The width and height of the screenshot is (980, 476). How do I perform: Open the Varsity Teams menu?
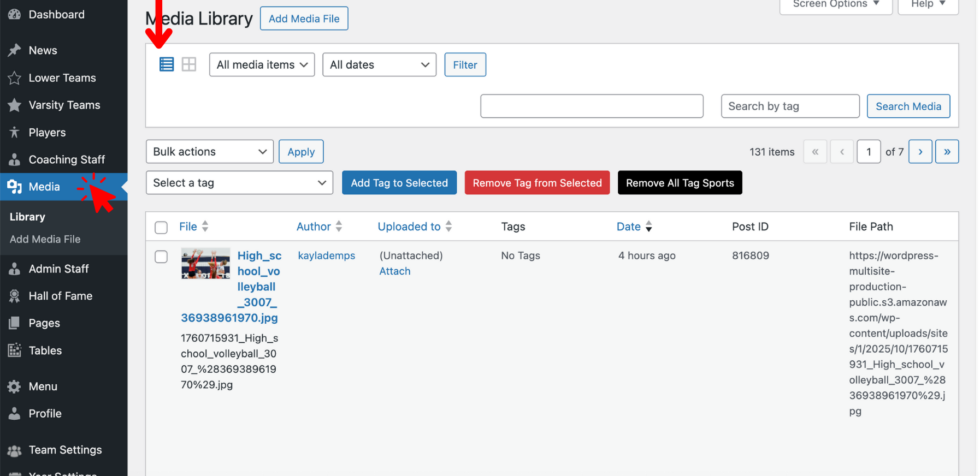(64, 105)
